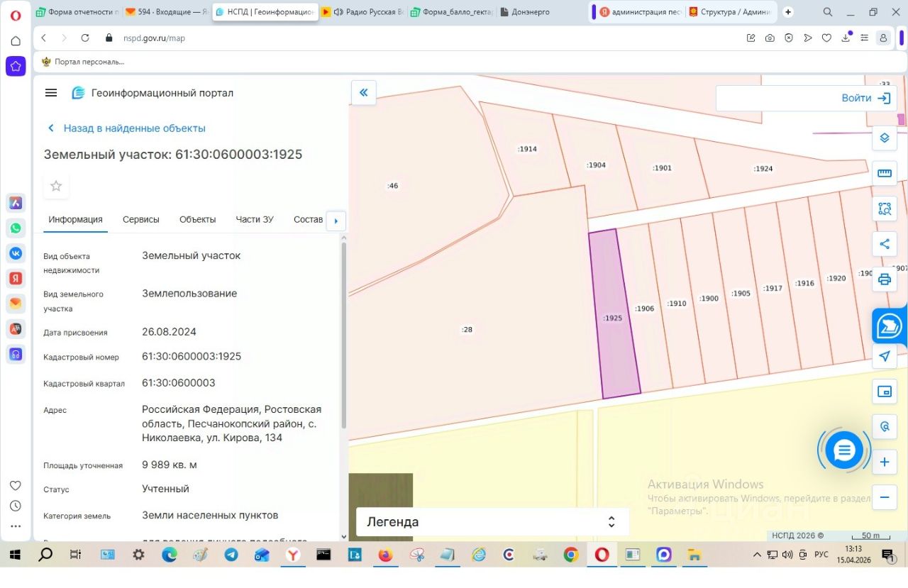The width and height of the screenshot is (908, 588).
Task: Open Firefox from the taskbar
Action: coord(385,555)
